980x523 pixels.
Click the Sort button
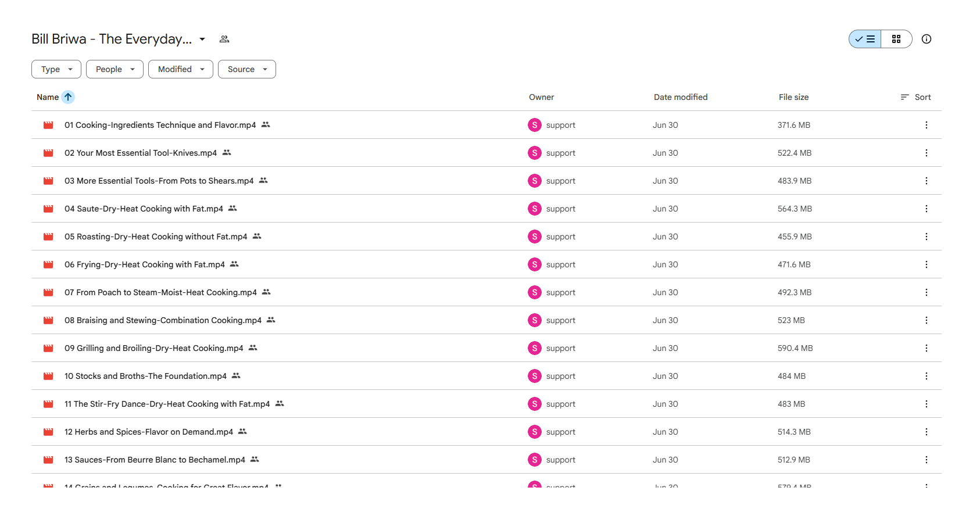[916, 97]
